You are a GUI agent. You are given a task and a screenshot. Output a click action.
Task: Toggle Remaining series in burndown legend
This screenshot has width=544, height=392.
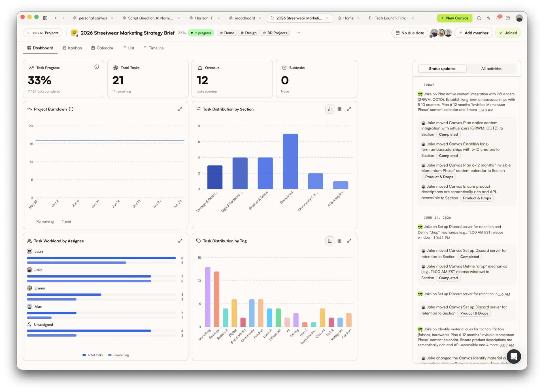pos(45,221)
